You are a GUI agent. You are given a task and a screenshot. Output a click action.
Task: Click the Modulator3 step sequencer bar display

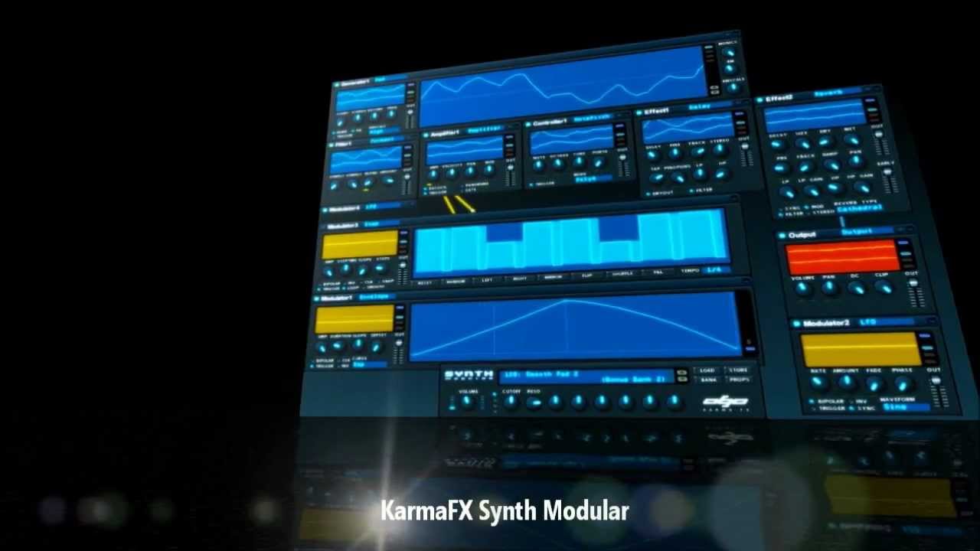[x=570, y=243]
